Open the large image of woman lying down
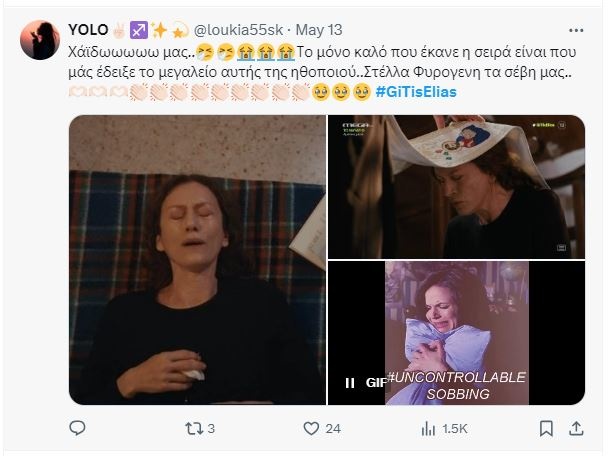 [x=197, y=260]
